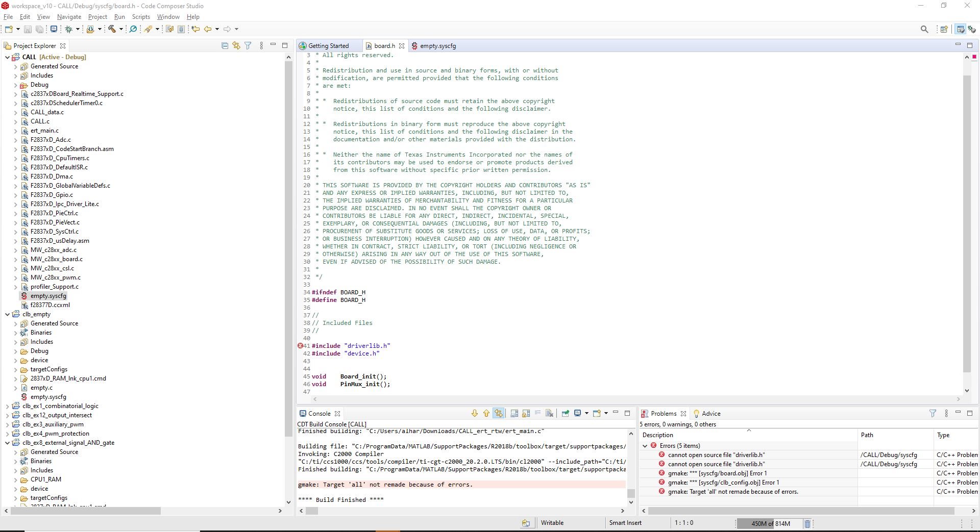
Task: Click the Clear Console icon
Action: 549,413
